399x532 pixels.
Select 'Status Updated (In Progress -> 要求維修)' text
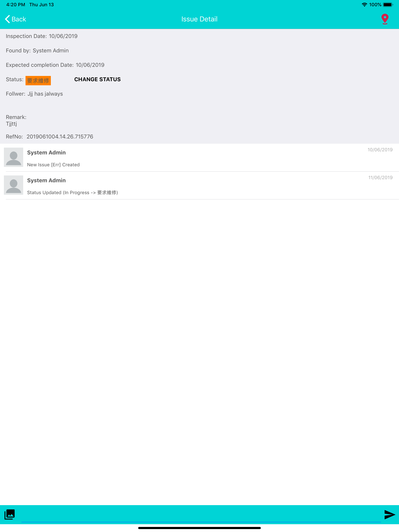(72, 193)
